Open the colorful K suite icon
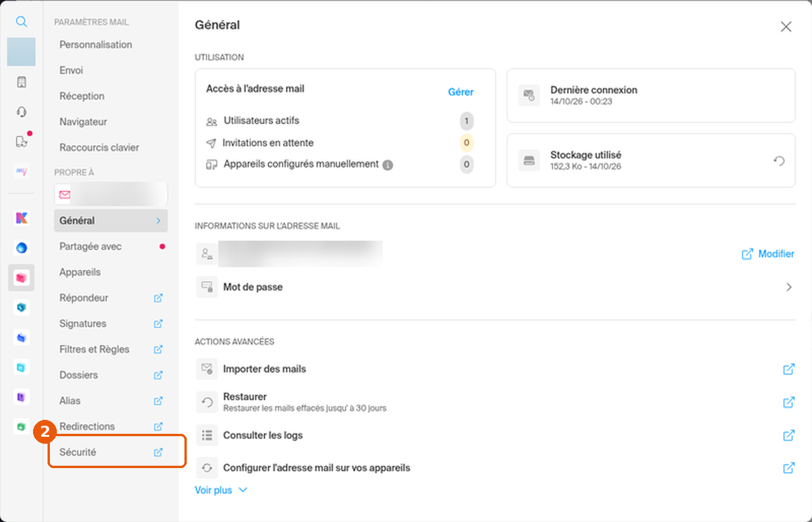 [21, 217]
